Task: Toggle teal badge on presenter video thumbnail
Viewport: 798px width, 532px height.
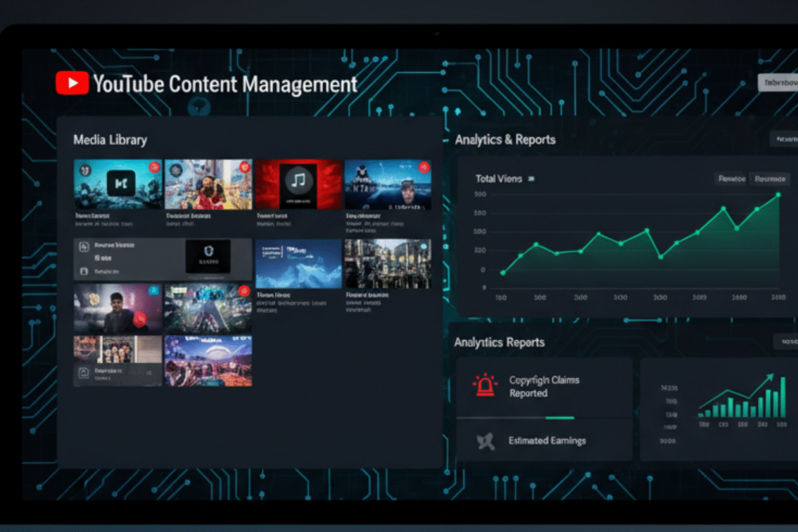Action: click(154, 290)
